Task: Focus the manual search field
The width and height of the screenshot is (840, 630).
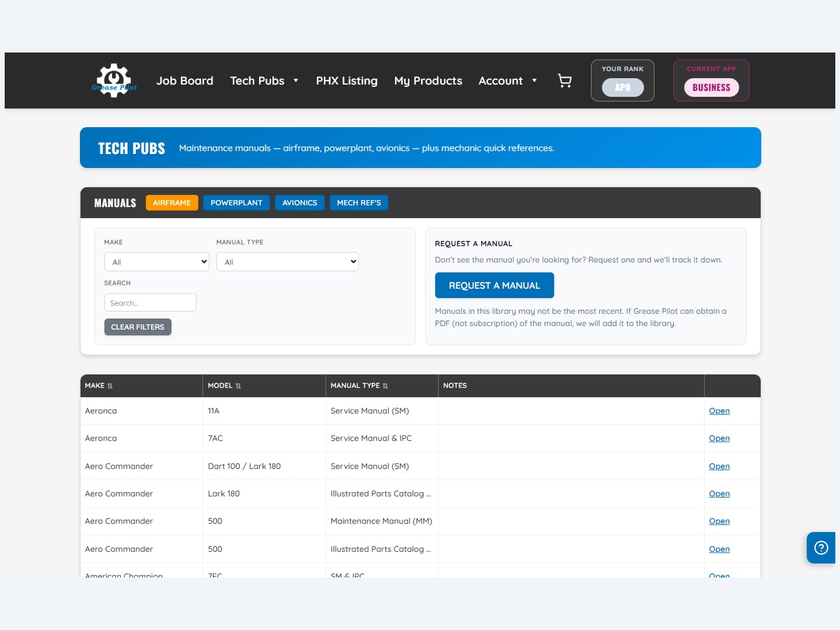Action: click(150, 303)
